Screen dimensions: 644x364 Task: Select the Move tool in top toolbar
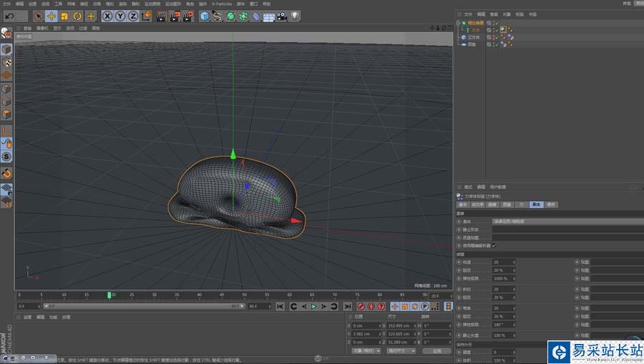tap(52, 16)
